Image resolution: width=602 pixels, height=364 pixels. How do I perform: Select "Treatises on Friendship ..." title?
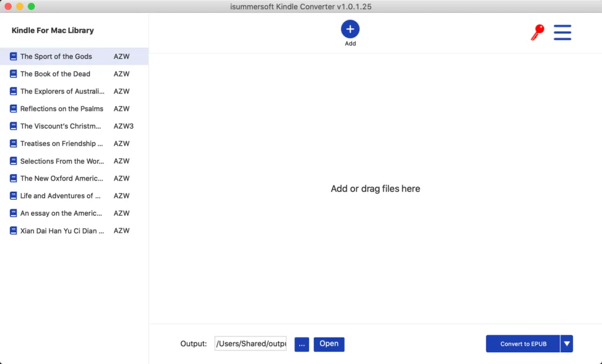coord(61,143)
